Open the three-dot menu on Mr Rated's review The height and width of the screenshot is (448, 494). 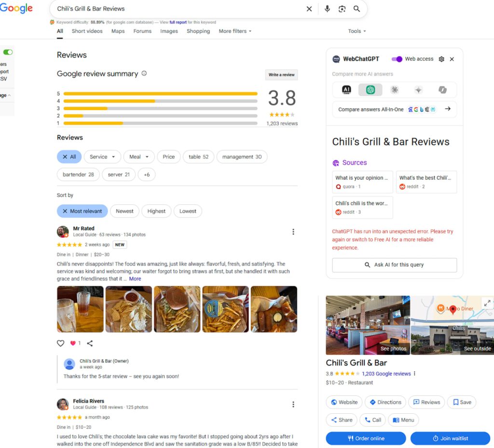point(293,232)
